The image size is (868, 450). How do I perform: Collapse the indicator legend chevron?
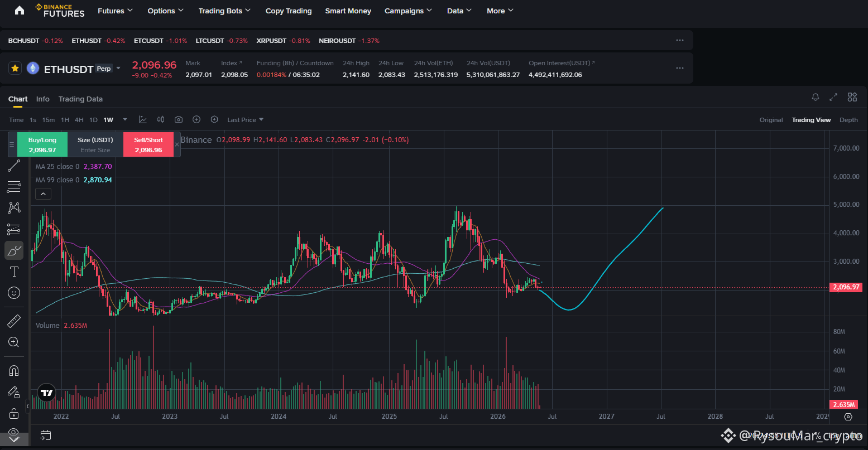[43, 193]
